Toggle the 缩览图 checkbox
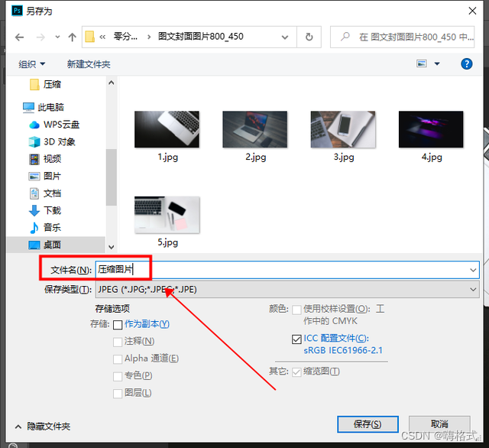 pyautogui.click(x=296, y=372)
